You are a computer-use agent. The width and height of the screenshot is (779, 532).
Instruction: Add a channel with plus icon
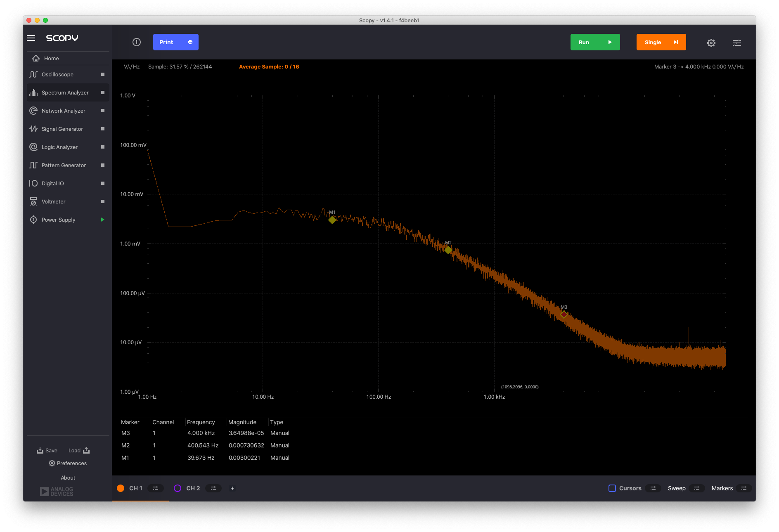tap(232, 488)
